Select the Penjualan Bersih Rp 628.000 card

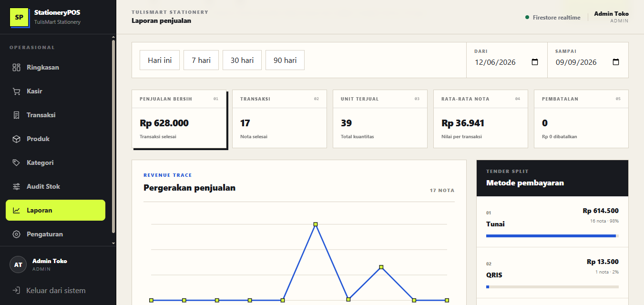click(x=179, y=119)
